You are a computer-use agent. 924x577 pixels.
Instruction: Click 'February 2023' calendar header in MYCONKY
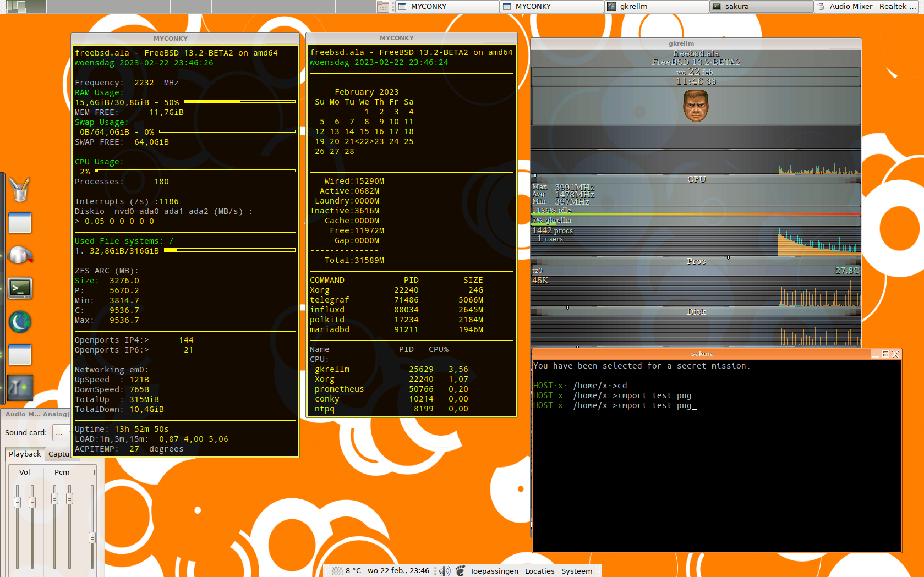tap(367, 92)
